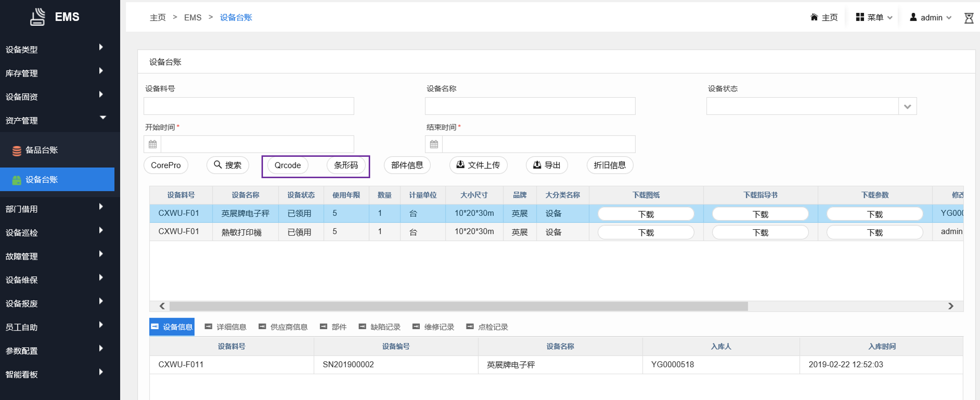Switch to the 详细信息 tab
The height and width of the screenshot is (400, 980).
226,327
